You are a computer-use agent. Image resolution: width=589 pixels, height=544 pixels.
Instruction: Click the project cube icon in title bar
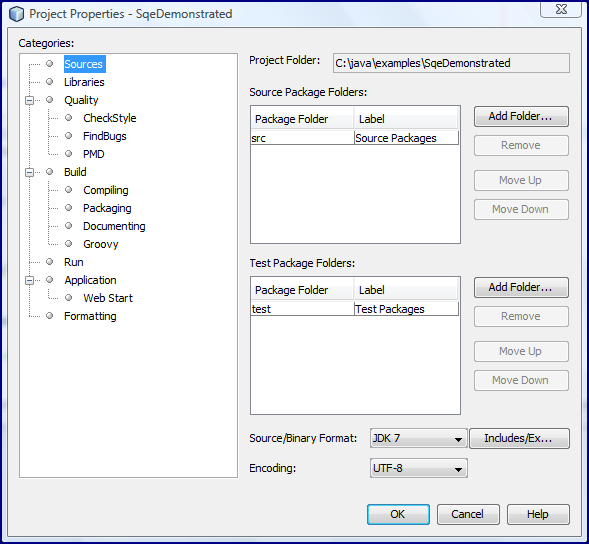pos(17,14)
